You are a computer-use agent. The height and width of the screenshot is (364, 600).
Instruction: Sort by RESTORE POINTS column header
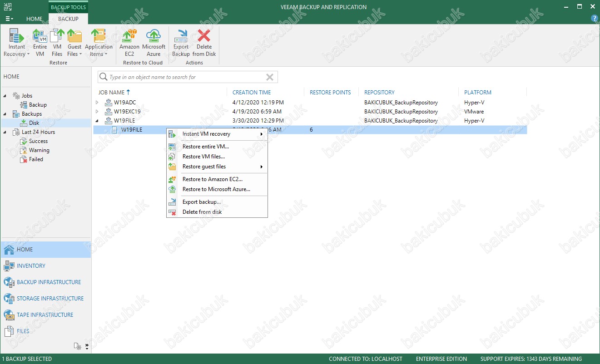(x=330, y=93)
